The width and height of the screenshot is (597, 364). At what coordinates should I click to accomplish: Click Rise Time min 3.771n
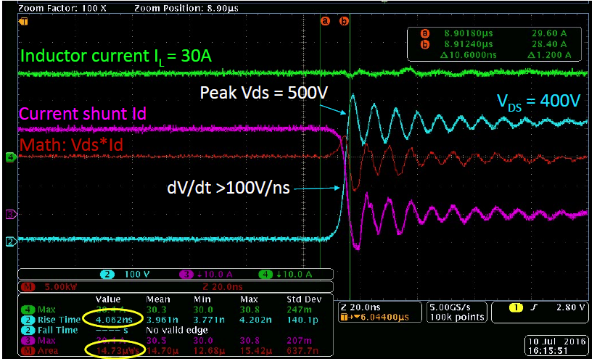tap(209, 320)
